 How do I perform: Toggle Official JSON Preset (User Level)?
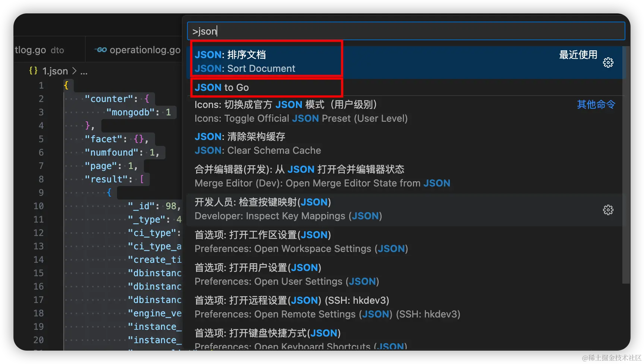click(x=301, y=111)
